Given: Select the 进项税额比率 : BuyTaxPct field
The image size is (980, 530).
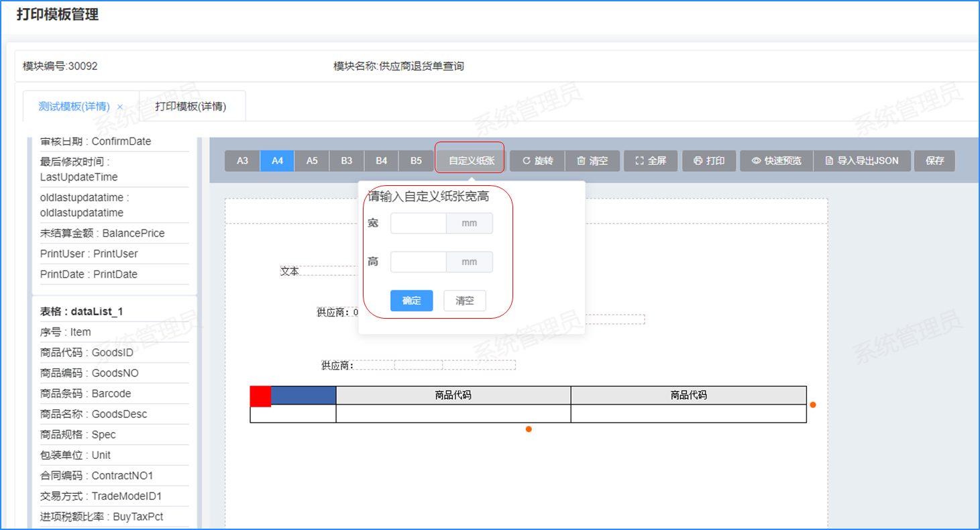Looking at the screenshot, I should click(114, 517).
